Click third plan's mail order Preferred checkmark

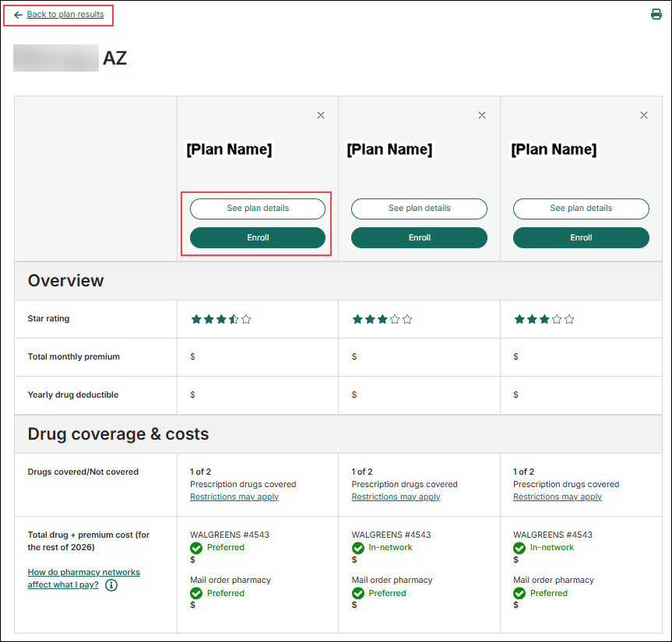coord(519,593)
